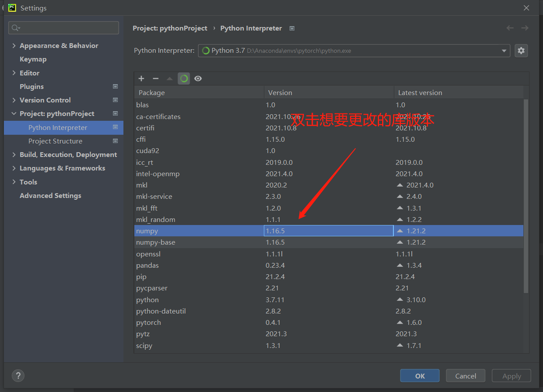Image resolution: width=543 pixels, height=392 pixels.
Task: Click the PyCharm logo in title bar
Action: point(12,7)
